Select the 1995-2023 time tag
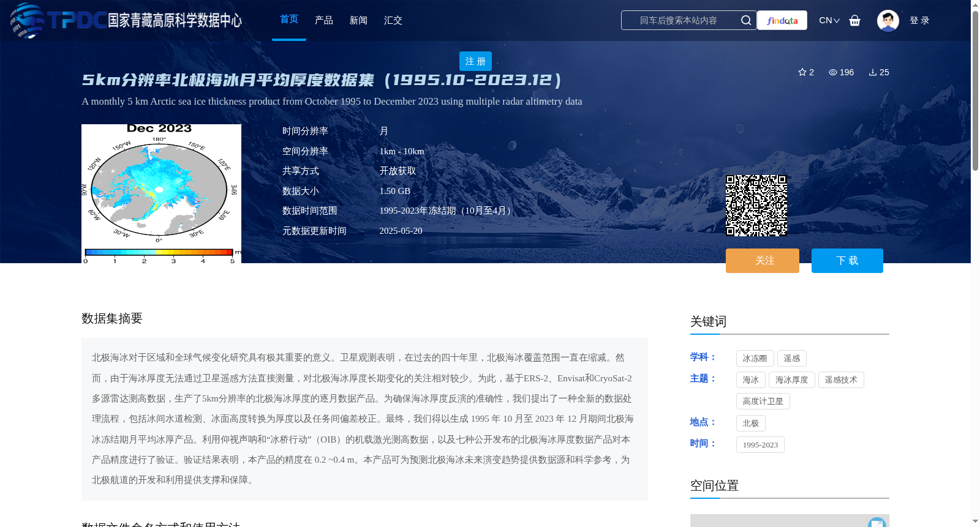This screenshot has width=980, height=527. coord(760,445)
